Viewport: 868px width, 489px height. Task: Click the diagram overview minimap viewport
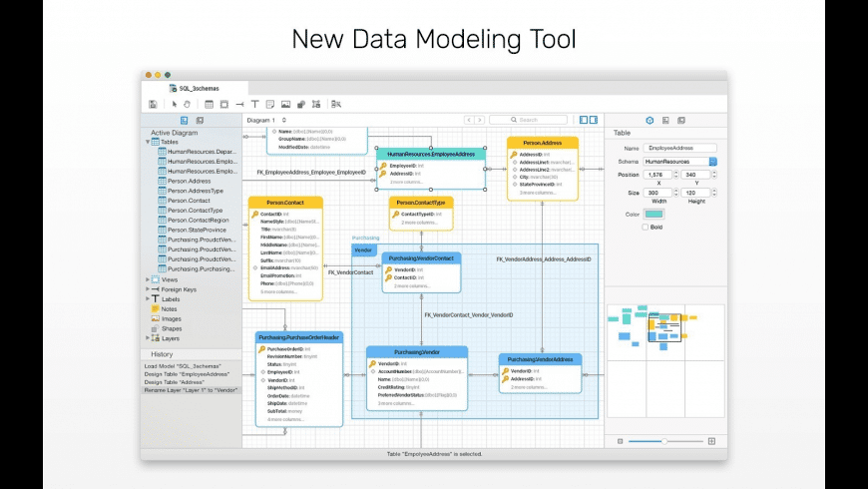664,327
